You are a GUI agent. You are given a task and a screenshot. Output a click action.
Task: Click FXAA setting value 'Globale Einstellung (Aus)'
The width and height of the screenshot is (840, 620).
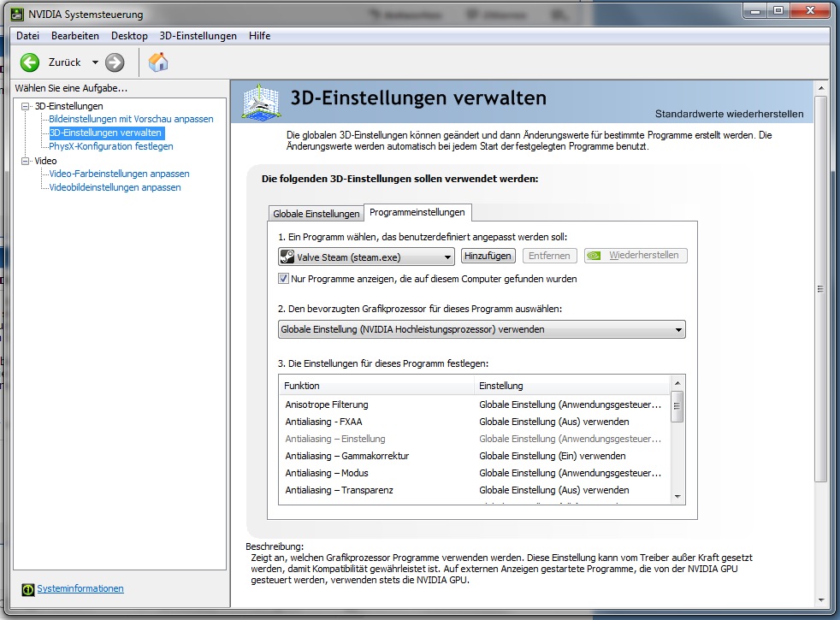click(x=554, y=422)
